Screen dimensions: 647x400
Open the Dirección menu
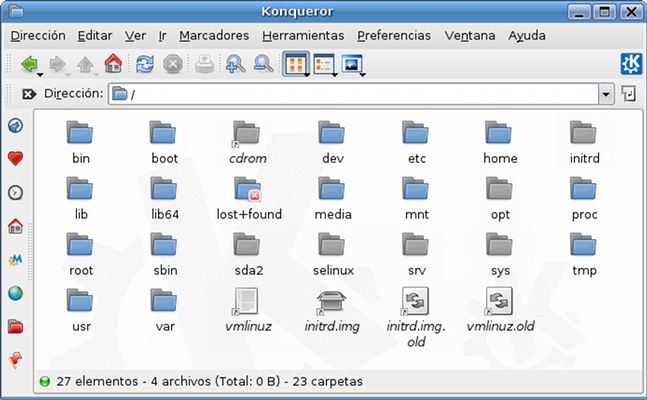(x=38, y=36)
